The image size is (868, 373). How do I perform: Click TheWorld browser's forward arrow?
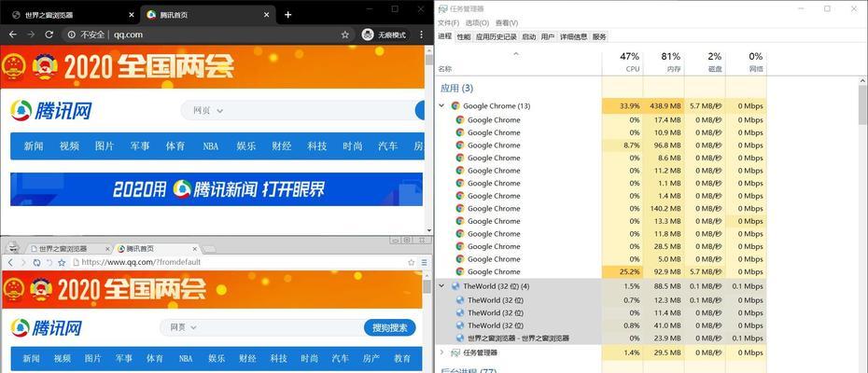22,262
